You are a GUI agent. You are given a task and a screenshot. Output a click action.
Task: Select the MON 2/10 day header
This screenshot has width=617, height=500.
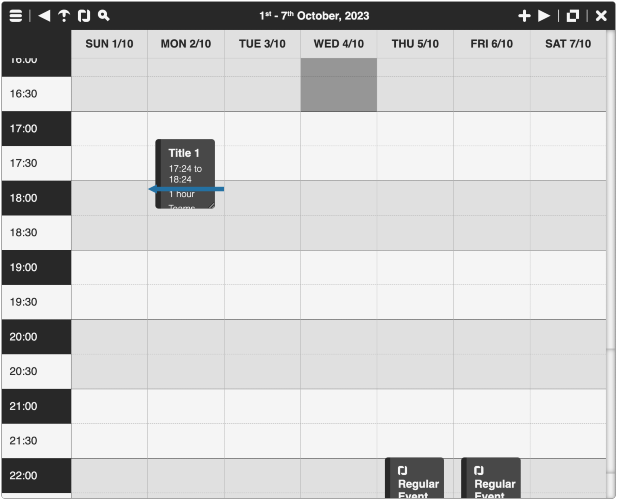[x=186, y=44]
